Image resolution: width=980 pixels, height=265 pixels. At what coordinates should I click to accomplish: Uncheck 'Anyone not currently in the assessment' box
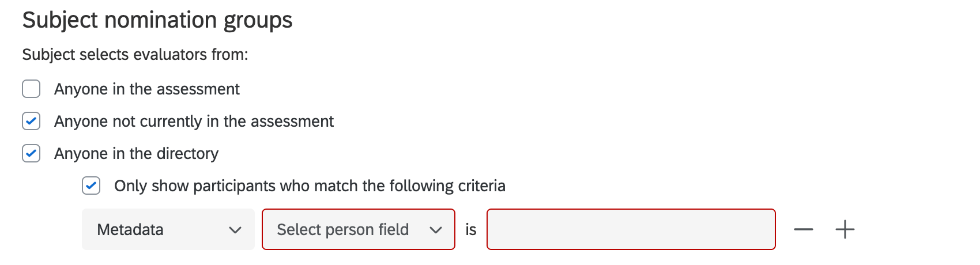[x=31, y=122]
